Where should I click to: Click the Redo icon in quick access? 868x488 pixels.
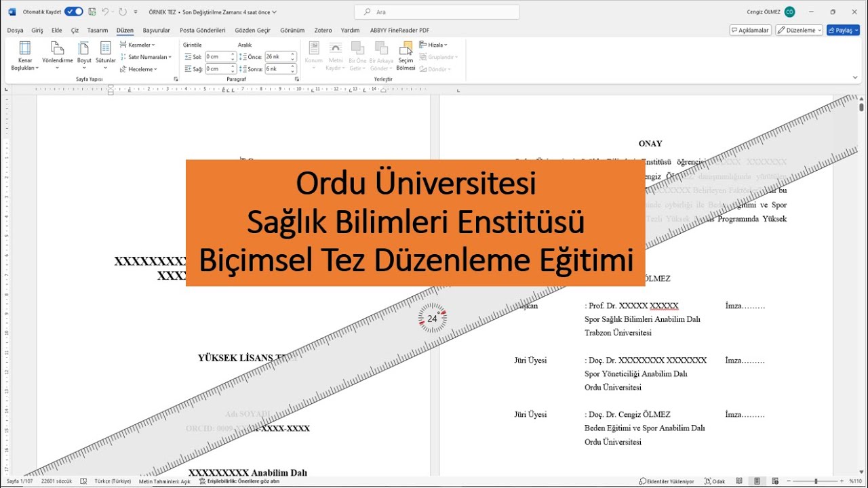pos(123,12)
